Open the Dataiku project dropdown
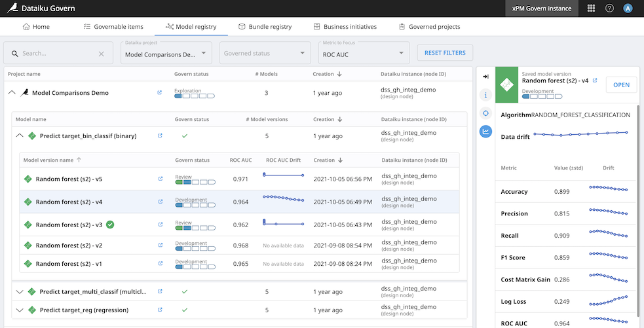 coord(166,52)
